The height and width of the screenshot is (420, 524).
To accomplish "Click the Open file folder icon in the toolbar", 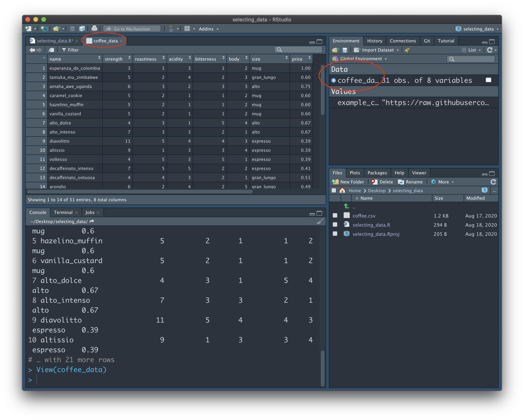I will click(x=56, y=29).
